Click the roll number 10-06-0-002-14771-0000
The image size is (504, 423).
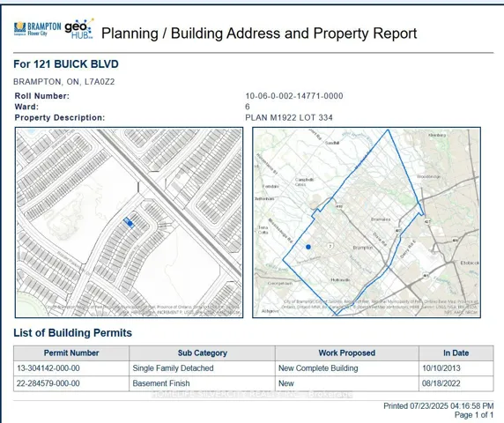pos(294,96)
